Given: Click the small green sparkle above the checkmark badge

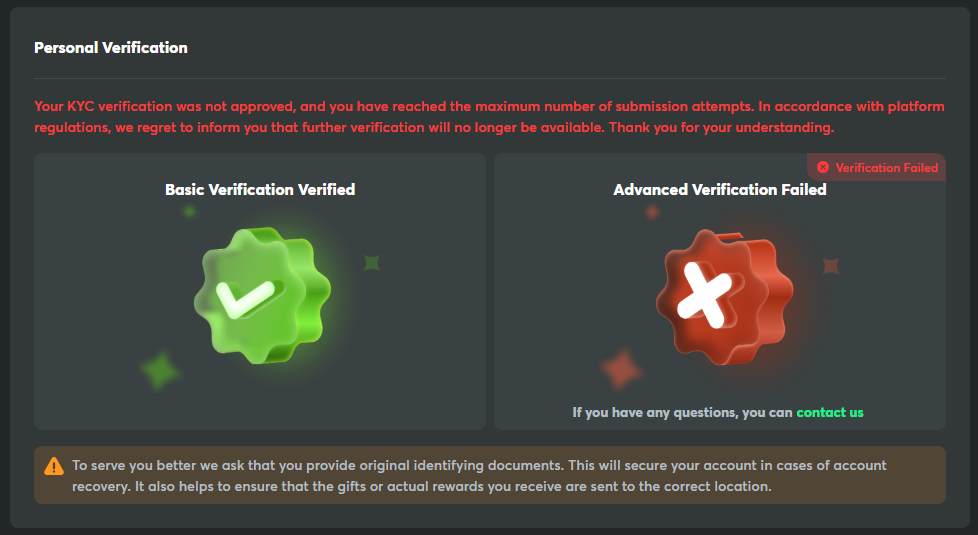Looking at the screenshot, I should (x=189, y=212).
